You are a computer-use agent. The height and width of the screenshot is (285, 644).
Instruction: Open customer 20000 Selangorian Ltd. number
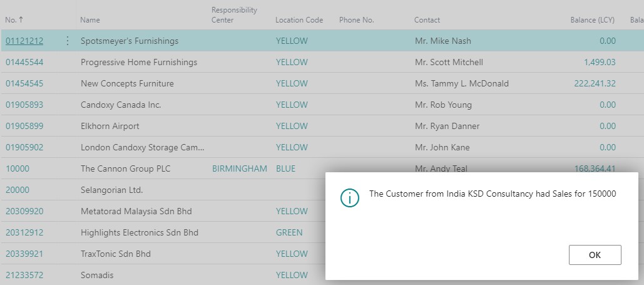click(18, 190)
